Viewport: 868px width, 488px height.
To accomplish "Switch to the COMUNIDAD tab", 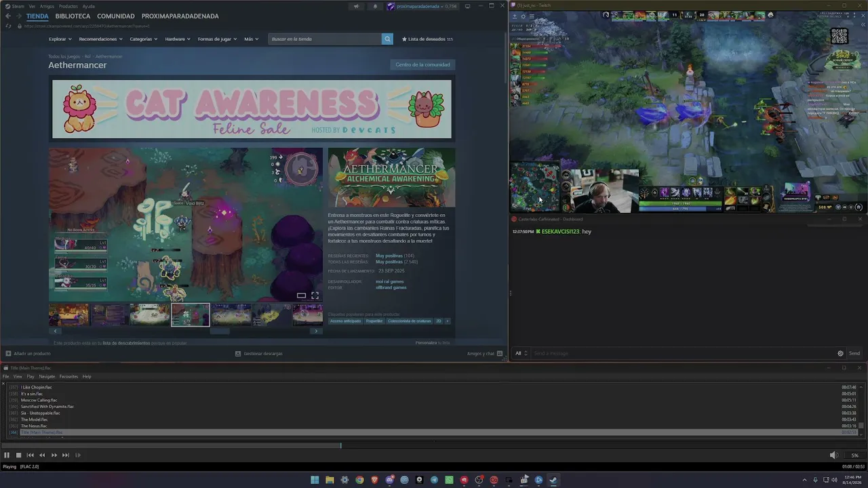I will click(x=115, y=16).
